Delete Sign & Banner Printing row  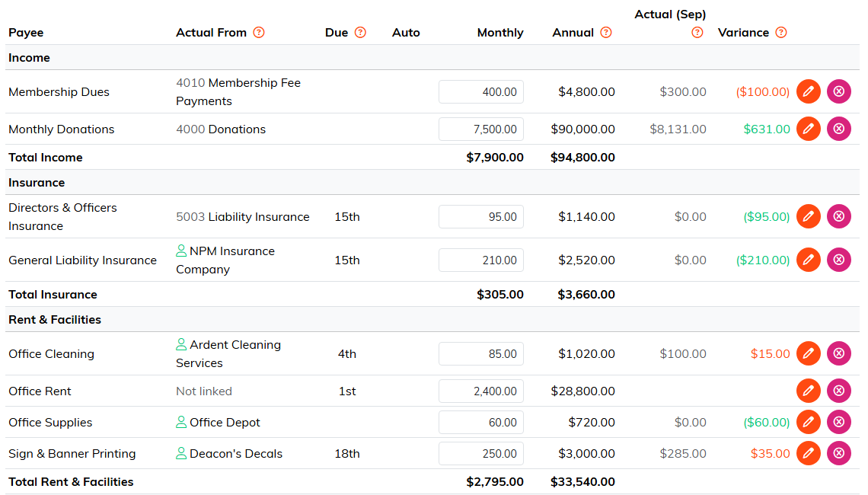coord(838,453)
